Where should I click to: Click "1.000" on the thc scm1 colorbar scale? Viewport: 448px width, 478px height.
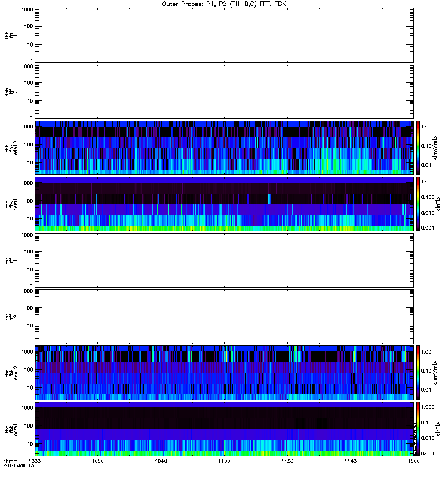[428, 407]
